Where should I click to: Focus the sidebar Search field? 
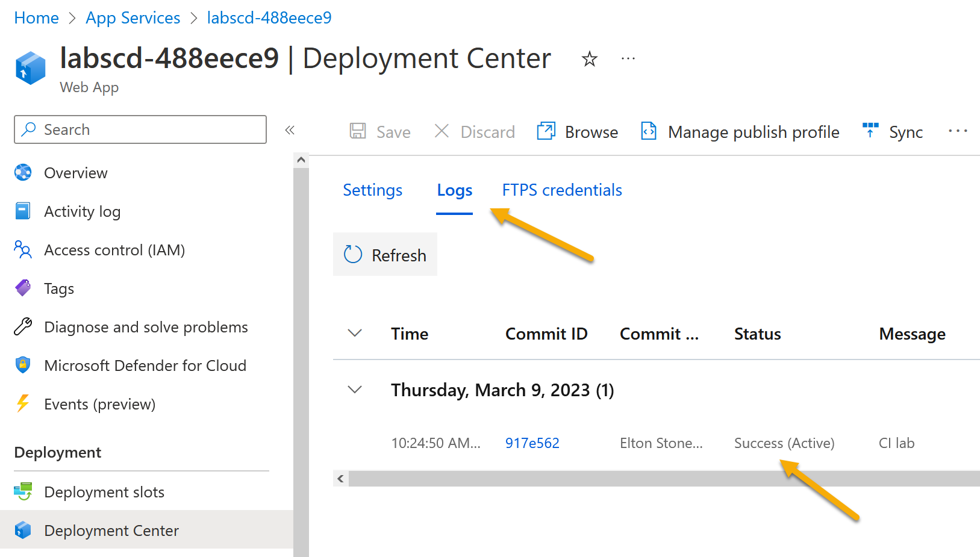(140, 129)
